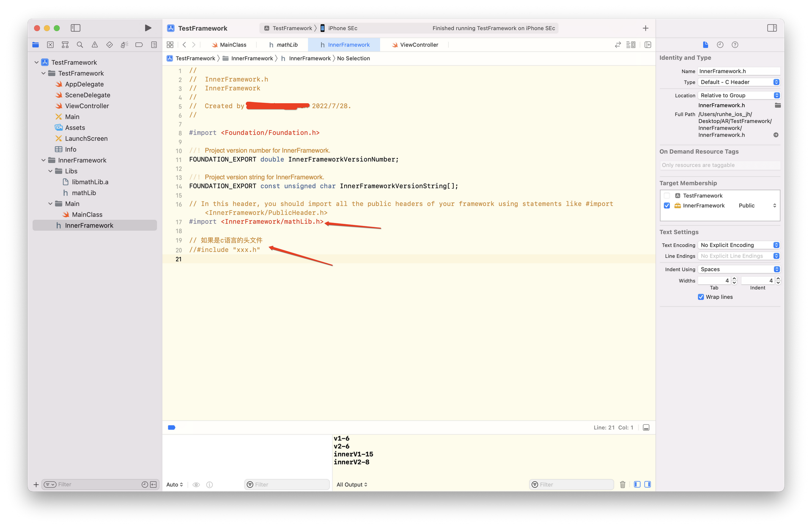Screen dimensions: 812x528
Task: Switch to the mathLib tab
Action: [x=283, y=45]
